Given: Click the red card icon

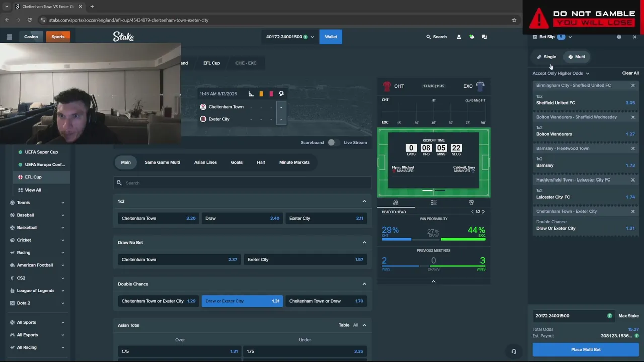Looking at the screenshot, I should (x=271, y=94).
